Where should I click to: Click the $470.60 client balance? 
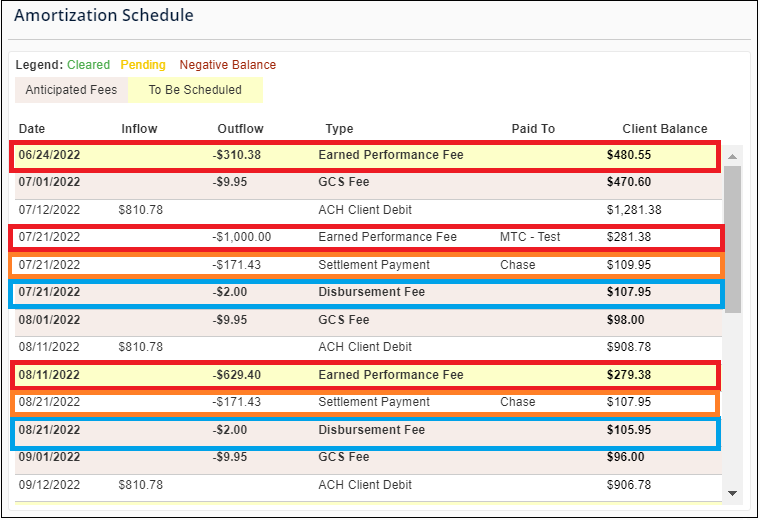629,182
